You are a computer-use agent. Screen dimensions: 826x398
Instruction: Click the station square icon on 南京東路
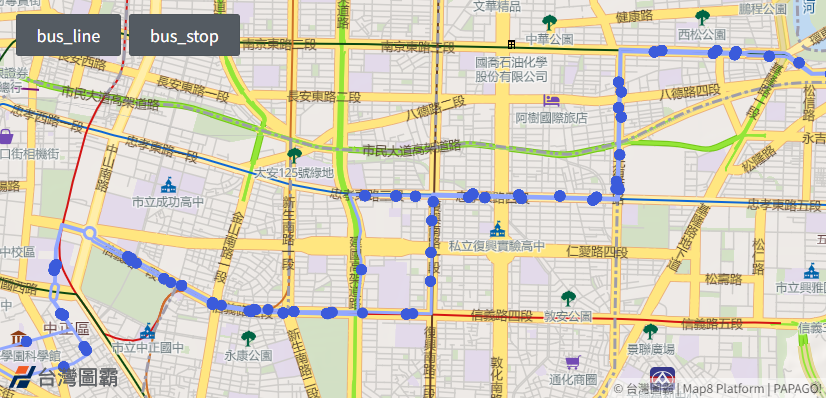pos(511,44)
